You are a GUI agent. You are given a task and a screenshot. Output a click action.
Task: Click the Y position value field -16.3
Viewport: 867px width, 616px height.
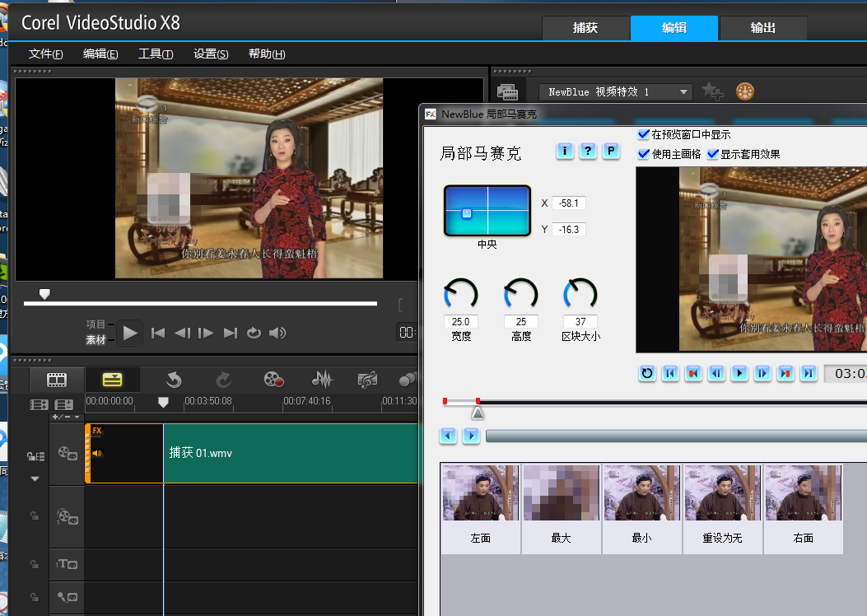569,230
